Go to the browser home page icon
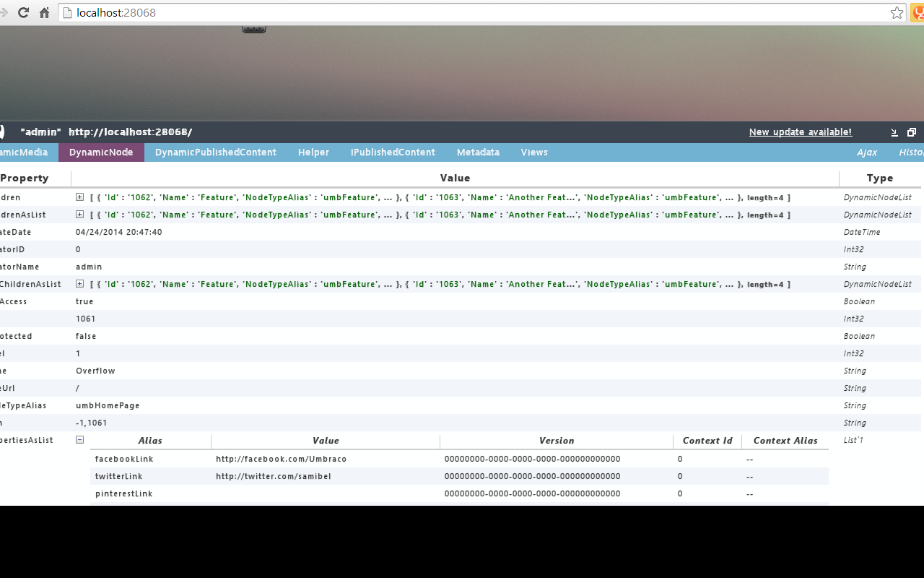This screenshot has width=924, height=578. coord(43,12)
